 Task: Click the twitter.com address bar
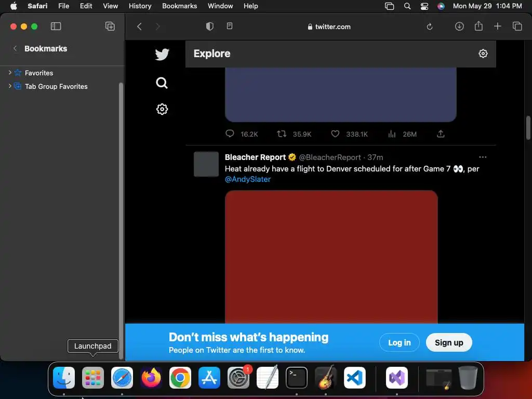point(329,27)
